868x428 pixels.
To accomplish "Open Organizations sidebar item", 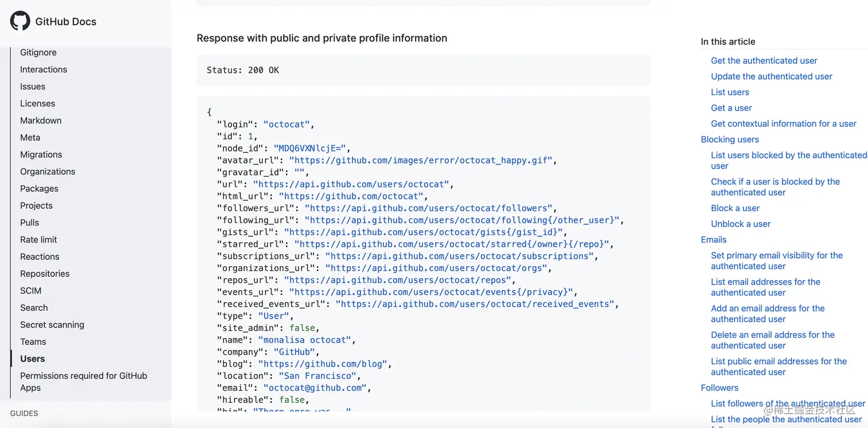I will click(x=48, y=172).
